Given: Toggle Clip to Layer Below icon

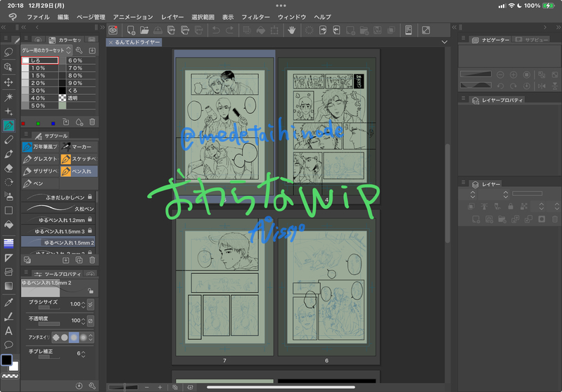Looking at the screenshot, I should coord(471,207).
